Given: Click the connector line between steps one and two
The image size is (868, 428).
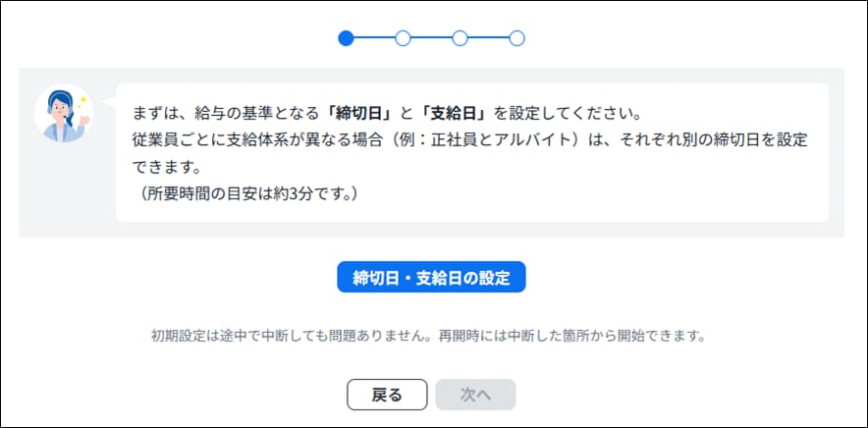Looking at the screenshot, I should [x=373, y=38].
